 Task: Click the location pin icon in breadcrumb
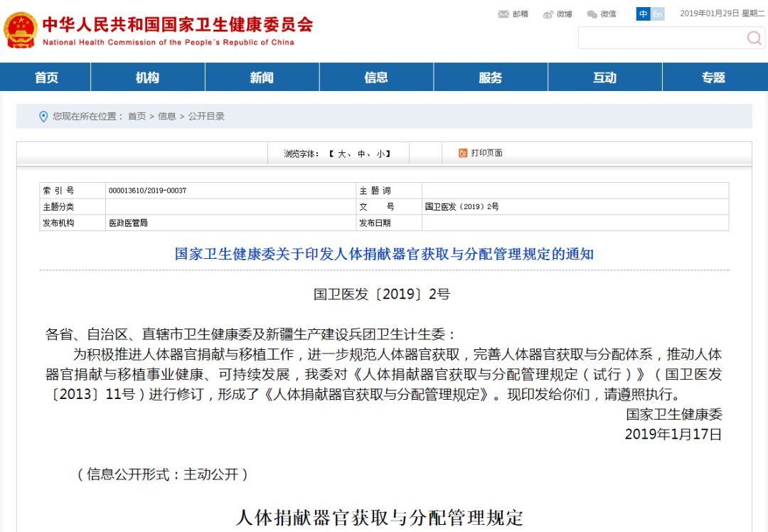pyautogui.click(x=43, y=117)
